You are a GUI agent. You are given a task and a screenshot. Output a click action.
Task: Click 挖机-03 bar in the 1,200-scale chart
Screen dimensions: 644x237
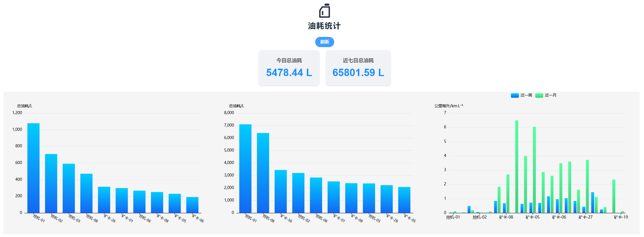coord(69,188)
